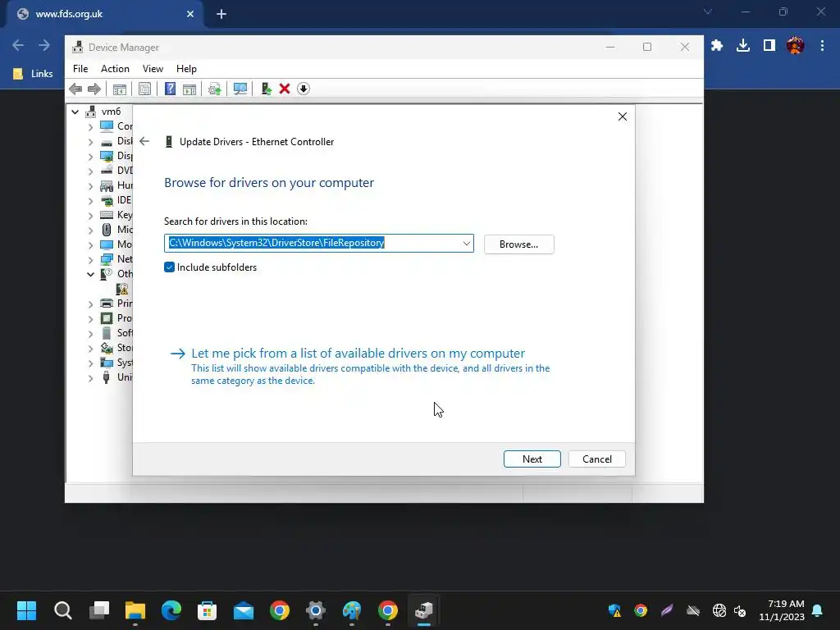Screen dimensions: 840x630
Task: Open Chrome three-dot menu
Action: pyautogui.click(x=822, y=46)
